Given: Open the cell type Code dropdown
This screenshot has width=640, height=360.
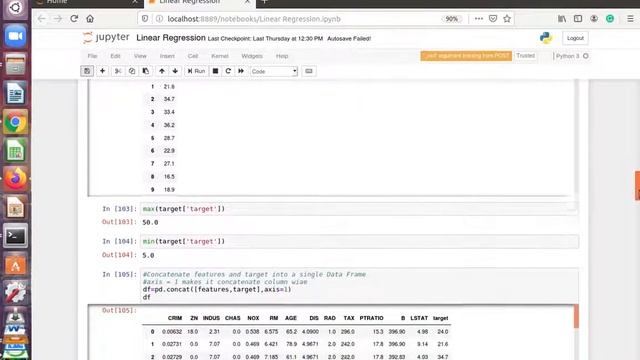Looking at the screenshot, I should [273, 71].
